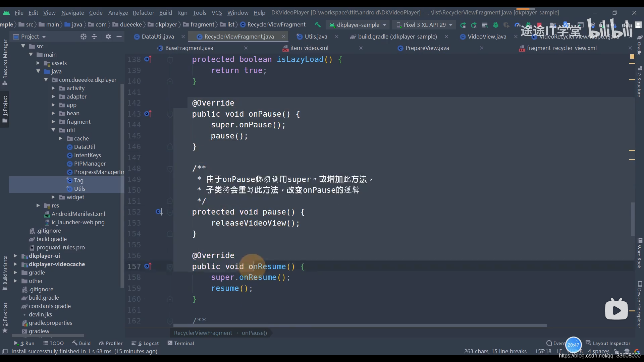
Task: Click the Run with Coverage icon
Action: pyautogui.click(x=506, y=25)
